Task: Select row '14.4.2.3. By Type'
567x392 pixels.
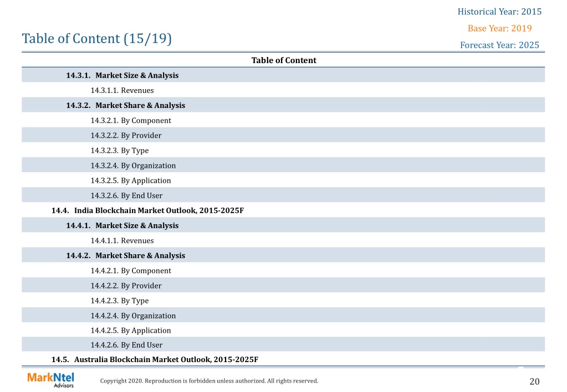Action: 283,300
